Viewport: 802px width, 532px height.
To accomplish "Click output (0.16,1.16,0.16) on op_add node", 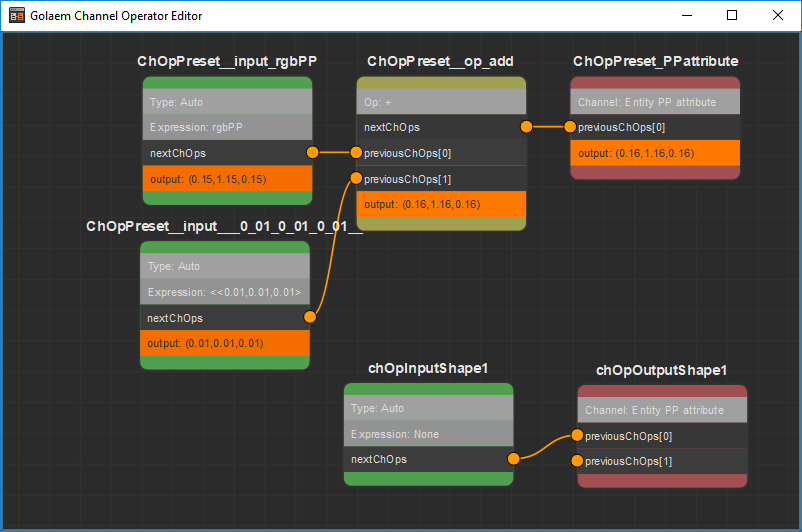I will (x=441, y=204).
